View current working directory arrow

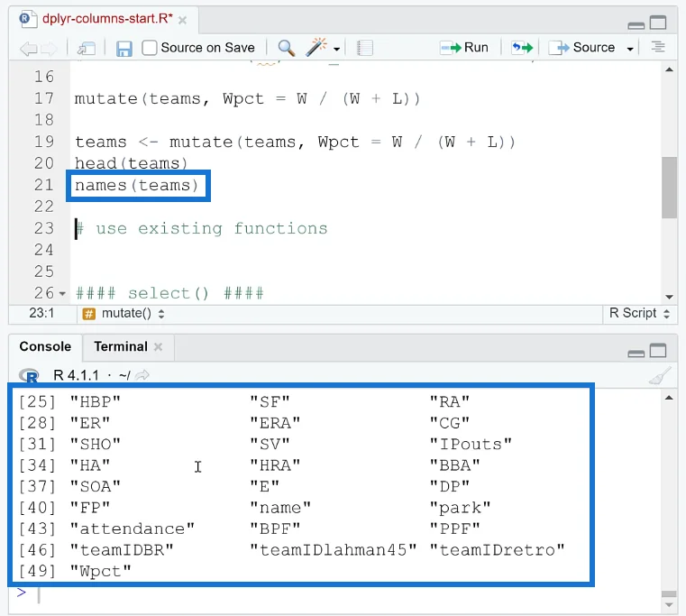(x=142, y=375)
